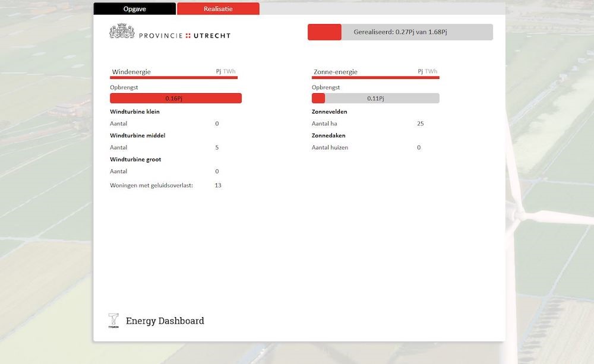Select the Windturbine middel label

coord(138,135)
